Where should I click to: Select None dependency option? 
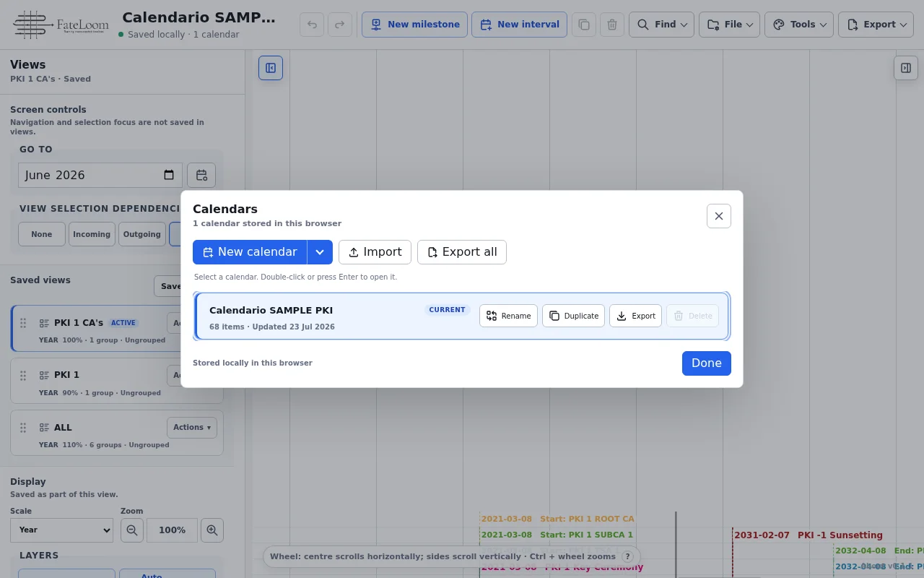[42, 234]
